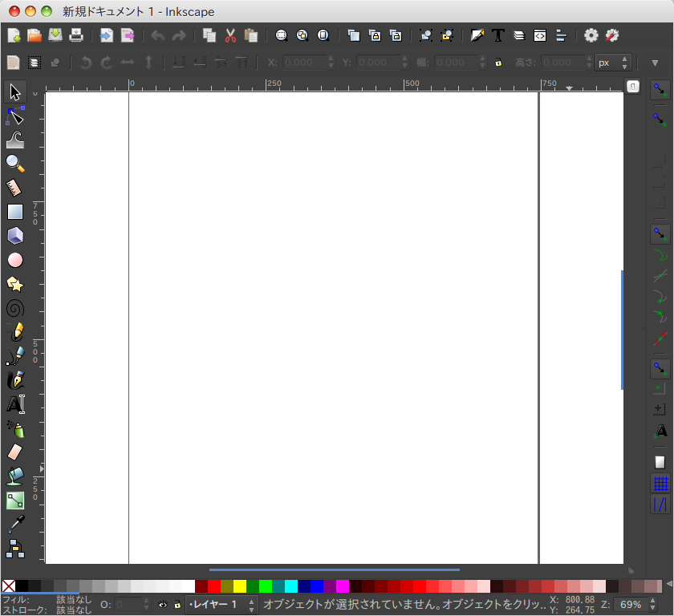Screen dimensions: 674x616
Task: Select the Paint Bucket tool
Action: 15,476
